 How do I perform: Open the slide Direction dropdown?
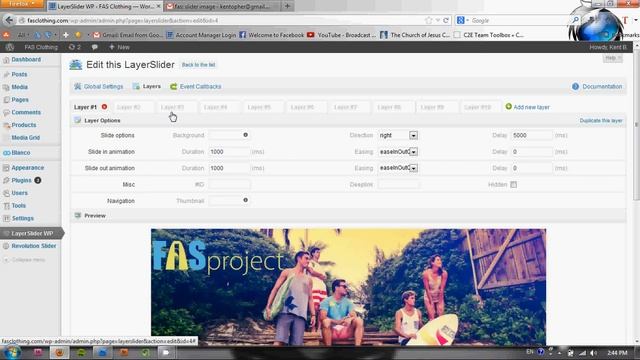coord(398,135)
